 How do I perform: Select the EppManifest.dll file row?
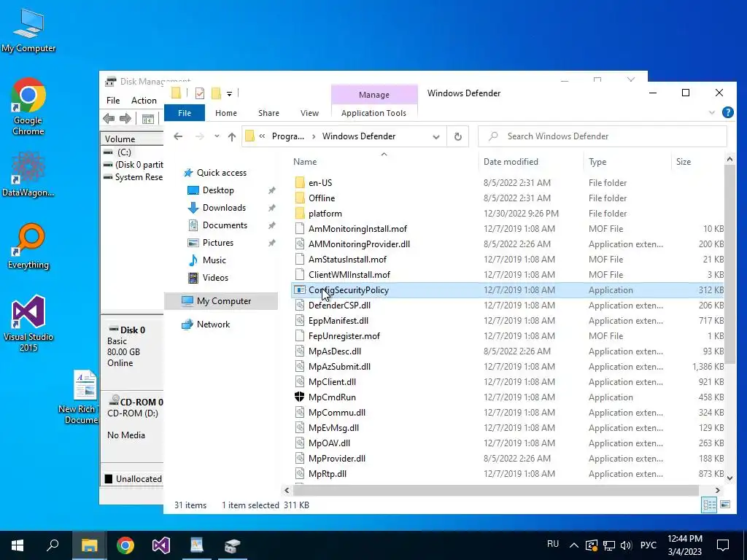click(x=508, y=321)
